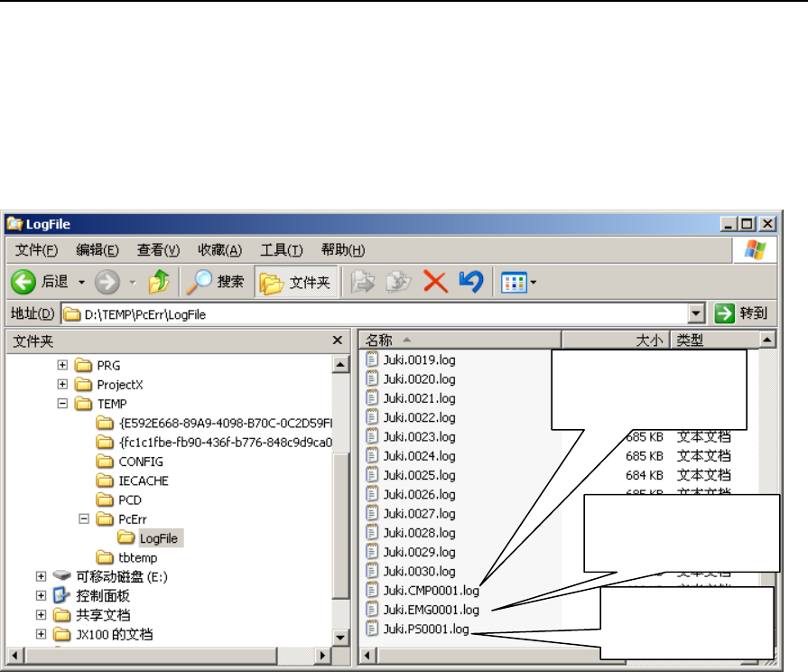Click the Copy To toolbar icon
The image size is (808, 672).
tap(398, 282)
